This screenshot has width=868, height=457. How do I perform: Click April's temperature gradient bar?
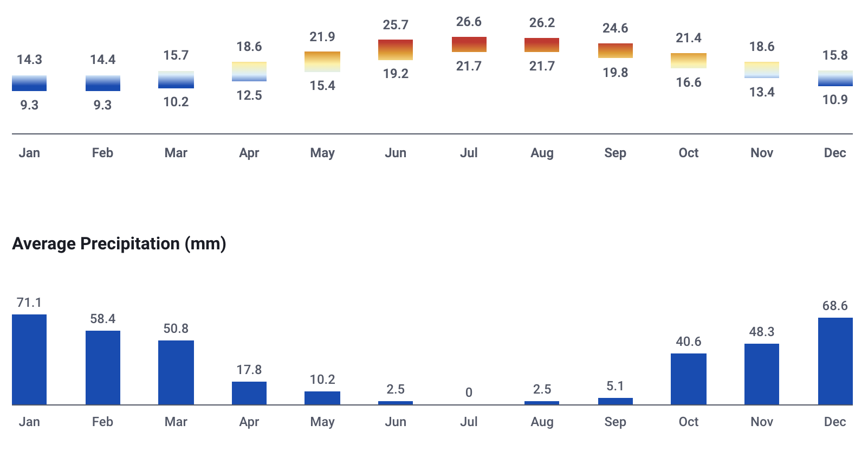tap(249, 72)
